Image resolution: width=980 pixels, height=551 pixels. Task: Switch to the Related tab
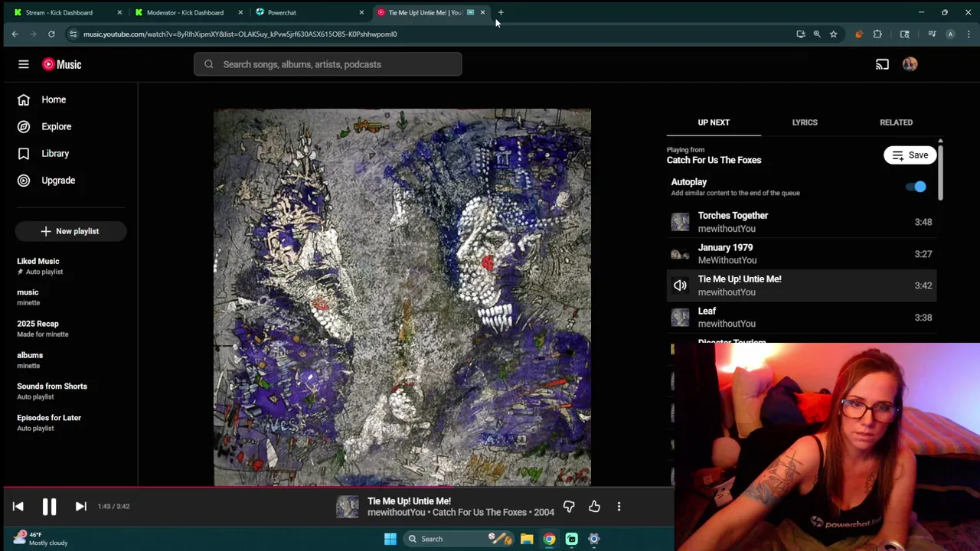pyautogui.click(x=896, y=122)
